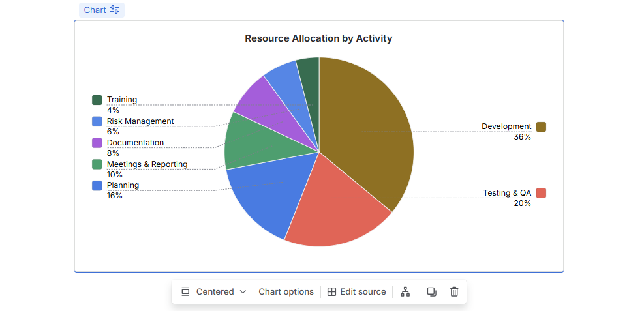This screenshot has width=644, height=311.
Task: Open Chart options
Action: (x=286, y=292)
